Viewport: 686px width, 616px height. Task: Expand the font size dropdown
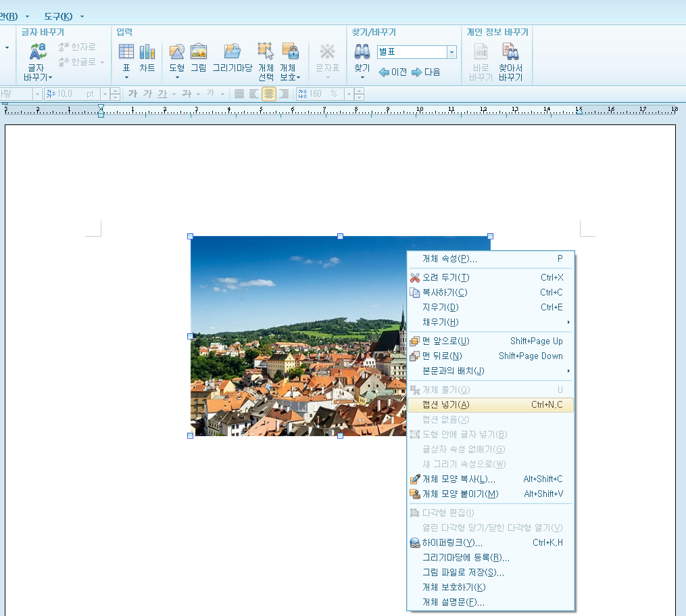click(105, 94)
